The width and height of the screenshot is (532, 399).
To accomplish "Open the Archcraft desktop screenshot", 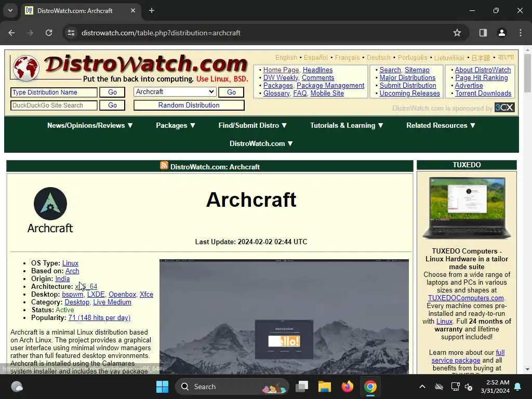I will pos(284,316).
